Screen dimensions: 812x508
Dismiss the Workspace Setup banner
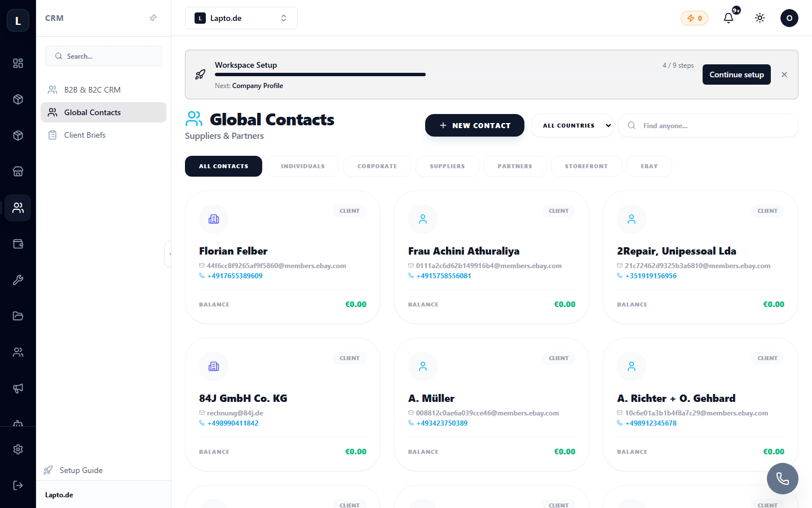784,75
